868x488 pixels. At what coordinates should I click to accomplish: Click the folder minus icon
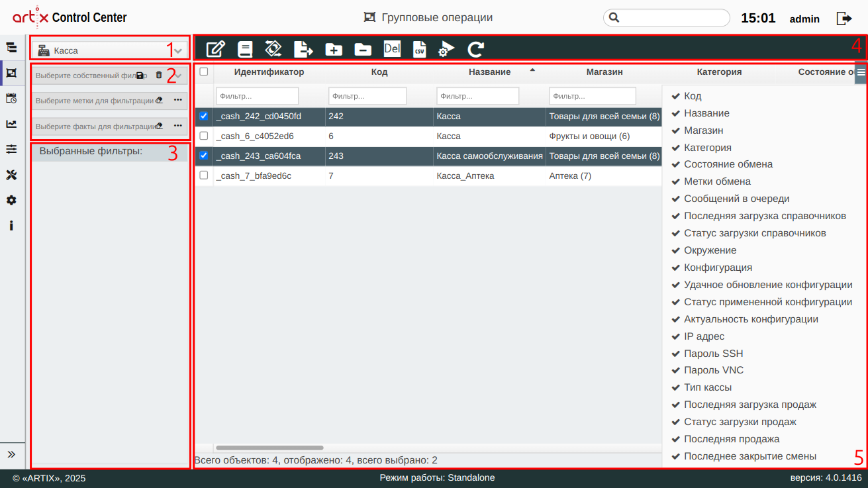coord(363,49)
